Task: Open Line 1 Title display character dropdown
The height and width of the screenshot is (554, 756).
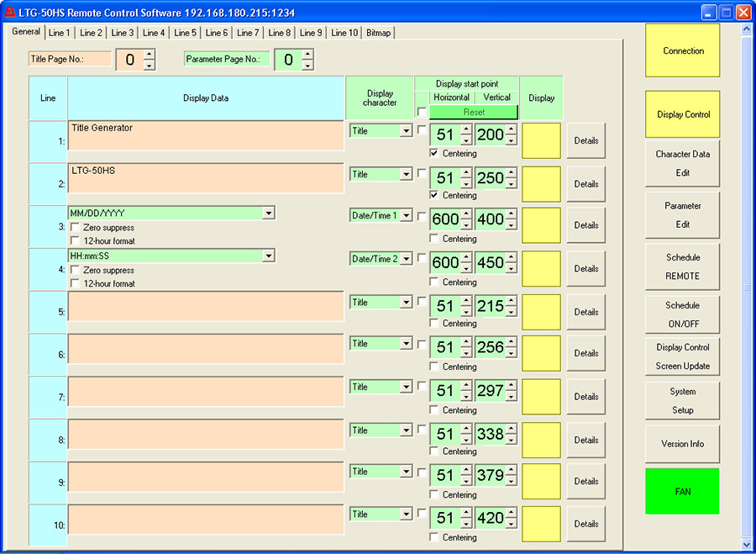Action: [407, 132]
